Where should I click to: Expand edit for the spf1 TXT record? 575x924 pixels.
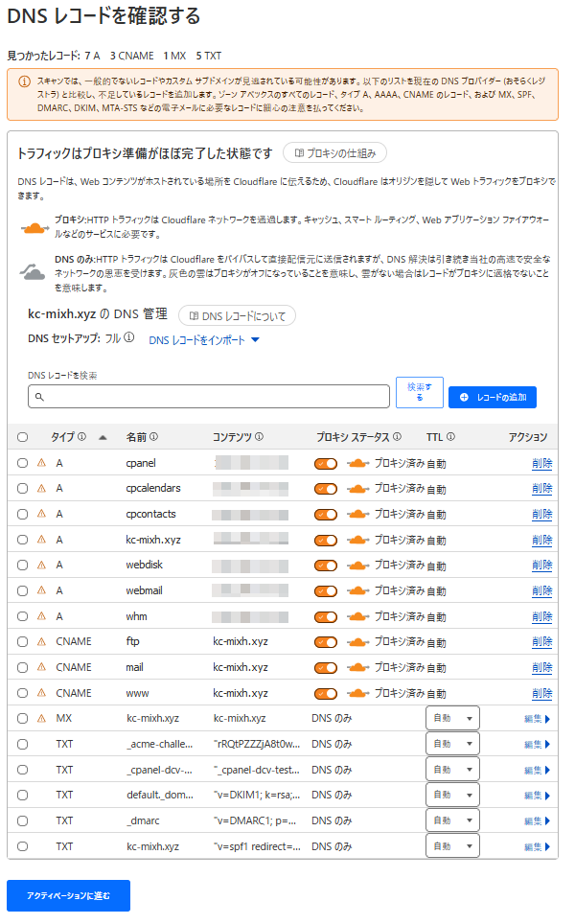[537, 846]
